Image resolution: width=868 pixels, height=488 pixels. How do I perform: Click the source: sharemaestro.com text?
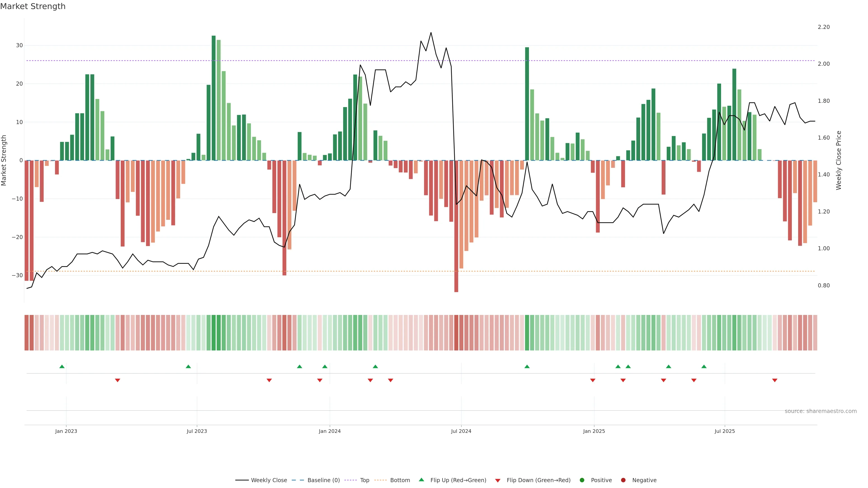(821, 411)
